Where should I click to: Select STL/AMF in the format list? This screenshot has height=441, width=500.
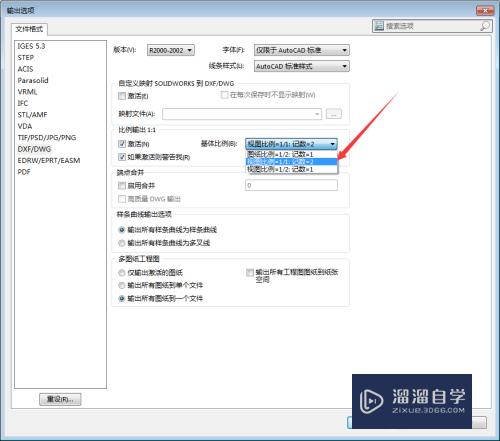coord(32,115)
